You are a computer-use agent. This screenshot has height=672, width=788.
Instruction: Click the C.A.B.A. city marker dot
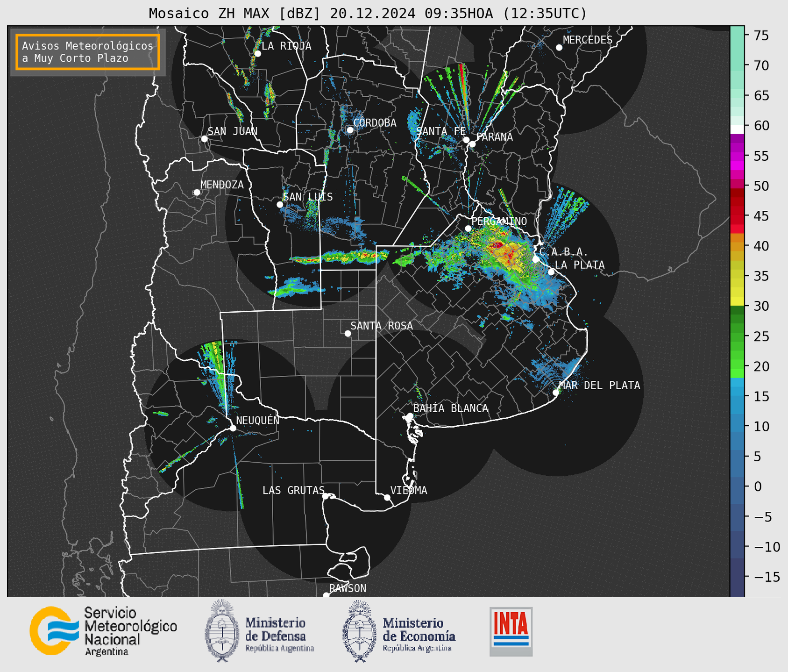point(536,259)
